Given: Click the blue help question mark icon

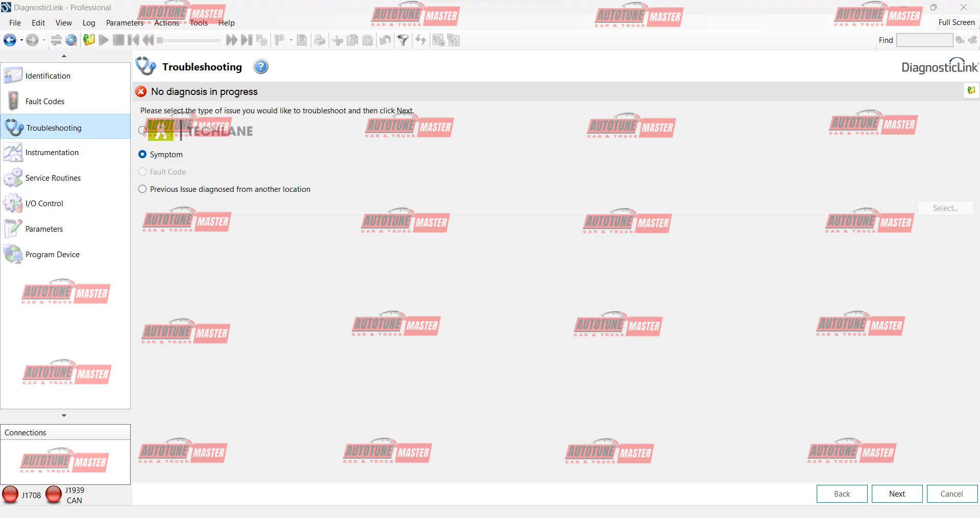Looking at the screenshot, I should (x=261, y=67).
